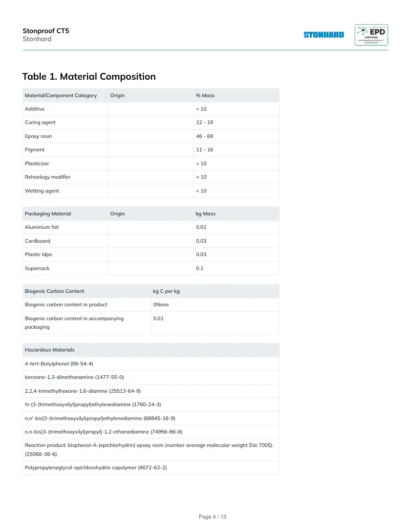Select the benzene-1,3-dimethanamine hazardous entry
This screenshot has width=411, height=532.
pyautogui.click(x=74, y=378)
